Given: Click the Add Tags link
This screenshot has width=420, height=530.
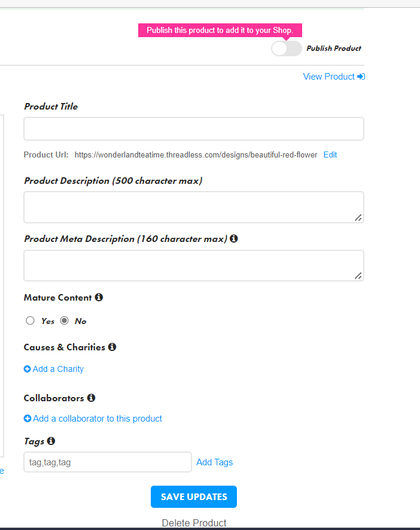Looking at the screenshot, I should [214, 462].
